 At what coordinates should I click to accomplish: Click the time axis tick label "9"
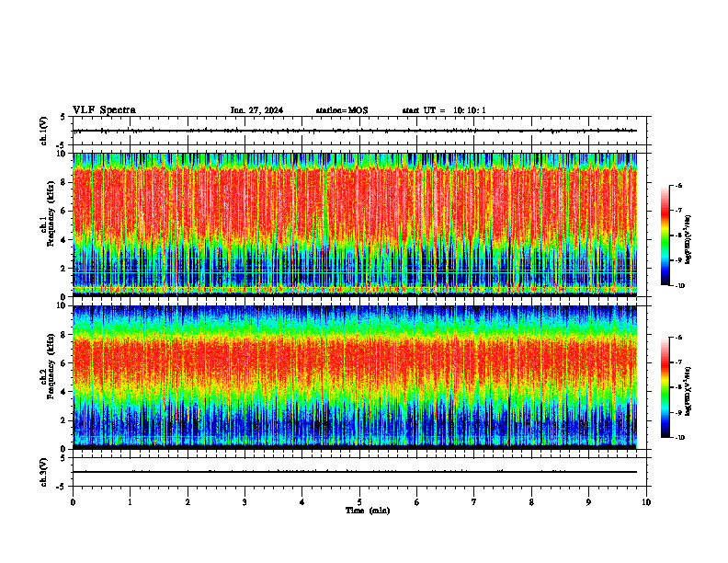click(x=588, y=502)
